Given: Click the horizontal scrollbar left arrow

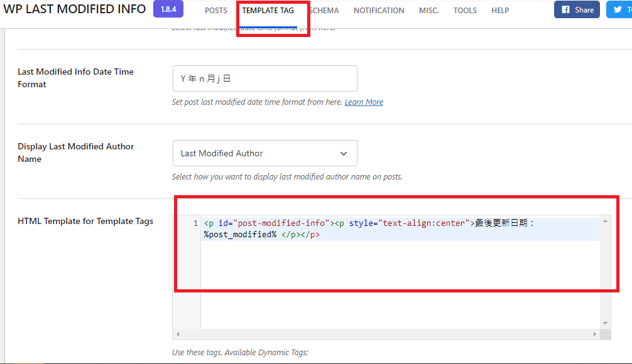Looking at the screenshot, I should tap(178, 335).
